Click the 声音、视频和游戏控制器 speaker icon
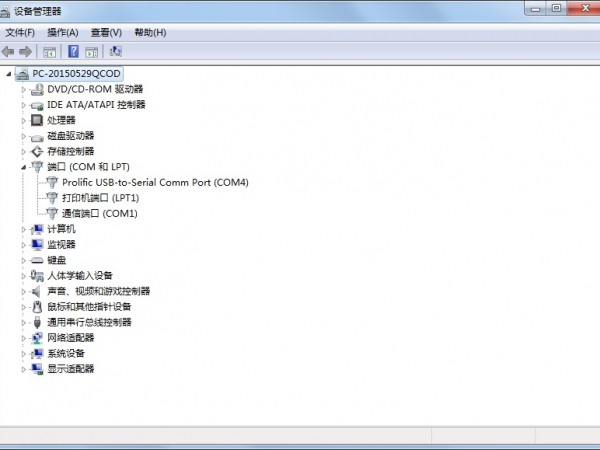The width and height of the screenshot is (600, 450). tap(37, 291)
